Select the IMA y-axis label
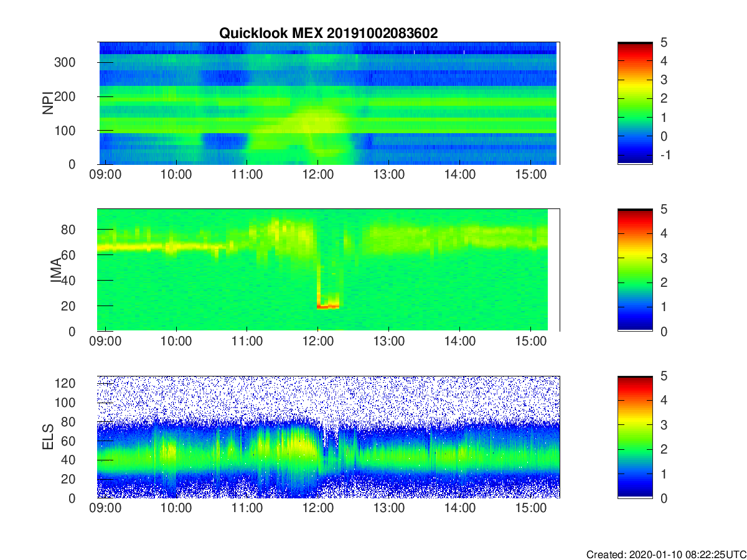The image size is (747, 560). (x=56, y=271)
